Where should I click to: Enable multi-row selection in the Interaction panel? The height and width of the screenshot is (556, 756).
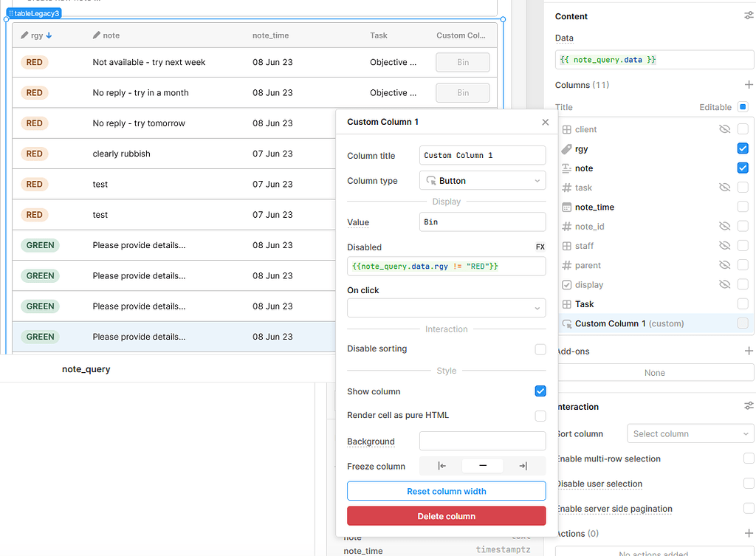point(748,459)
